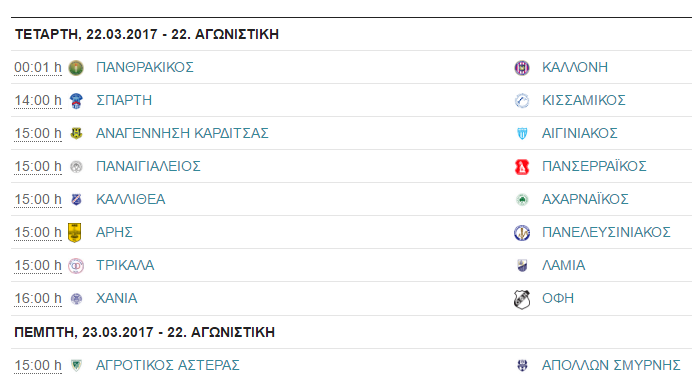Click the ΠΑΝΕΛΕΥΣΙΝΙΑΚΟΣ team crest icon
This screenshot has height=377, width=692.
(522, 233)
